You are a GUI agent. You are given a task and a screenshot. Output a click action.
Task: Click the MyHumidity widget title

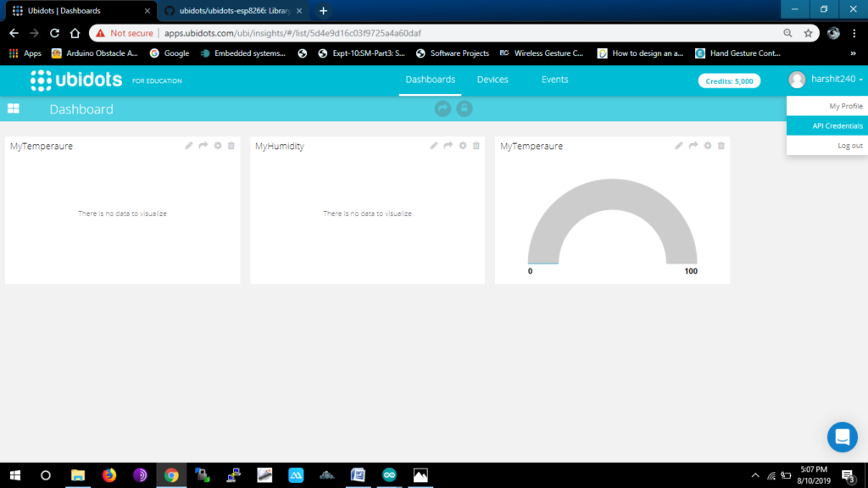pyautogui.click(x=280, y=146)
